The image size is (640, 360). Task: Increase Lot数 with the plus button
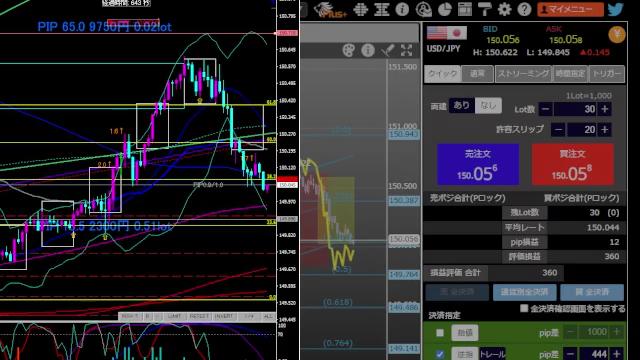605,109
